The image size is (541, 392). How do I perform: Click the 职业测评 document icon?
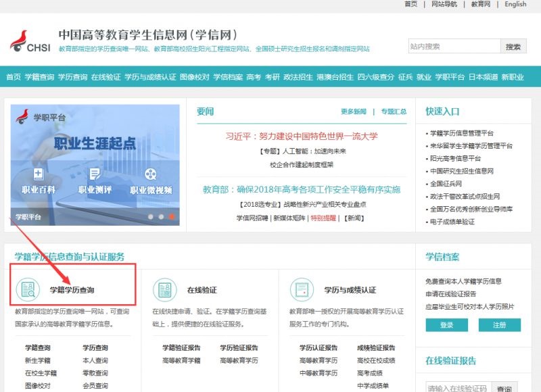point(95,174)
